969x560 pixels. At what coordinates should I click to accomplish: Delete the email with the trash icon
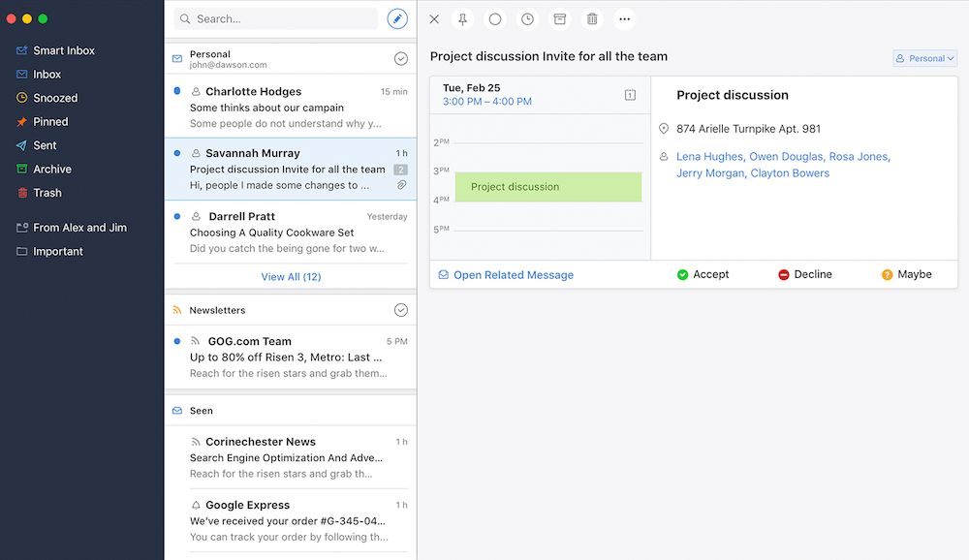592,19
